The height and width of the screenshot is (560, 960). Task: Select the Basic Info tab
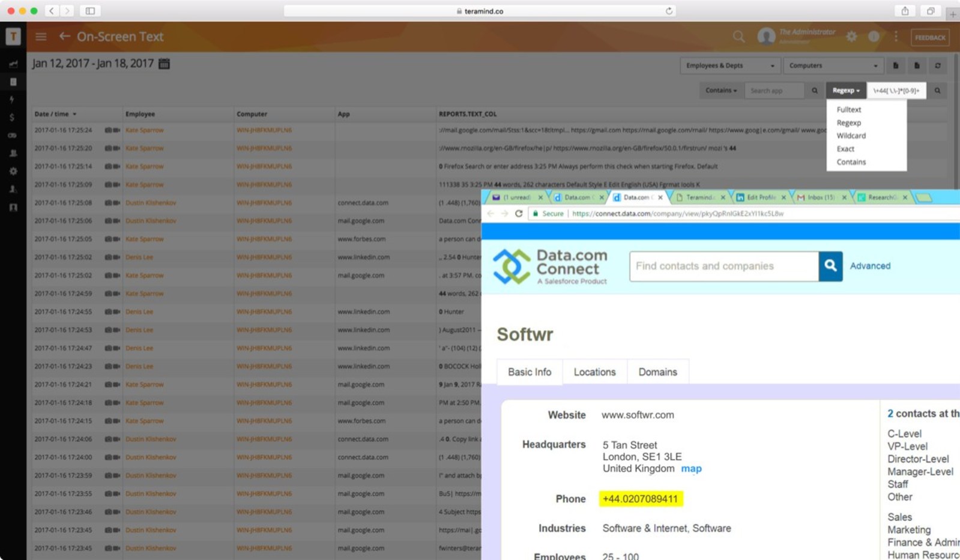[x=530, y=372]
